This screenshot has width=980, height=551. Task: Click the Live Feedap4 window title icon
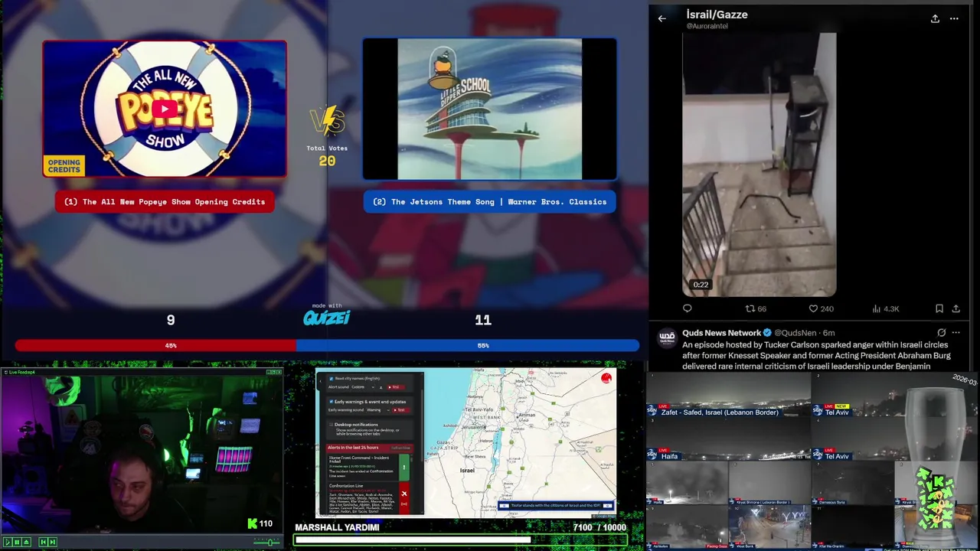pyautogui.click(x=6, y=372)
